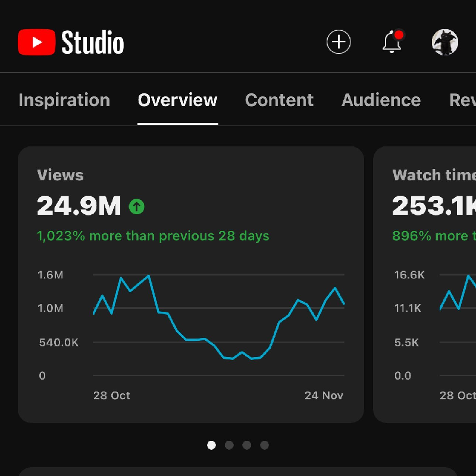Click the 24.9M views total
This screenshot has height=476, width=476.
pyautogui.click(x=79, y=206)
